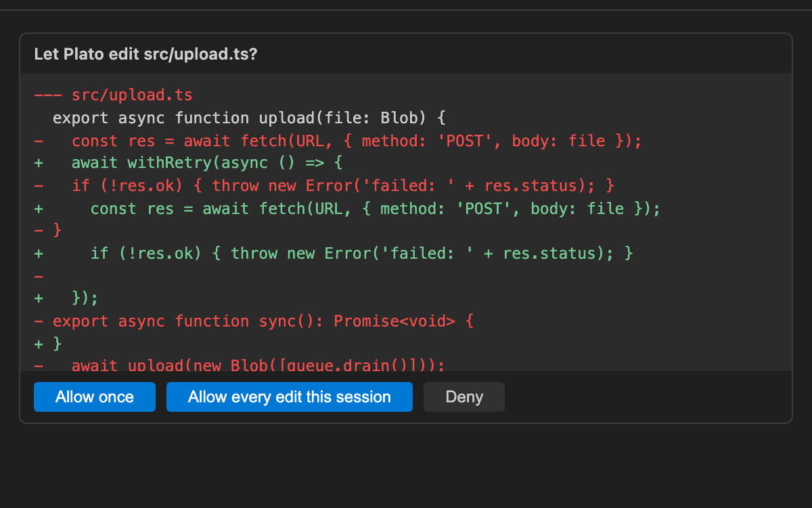Choose Allow every edit this session

[290, 397]
